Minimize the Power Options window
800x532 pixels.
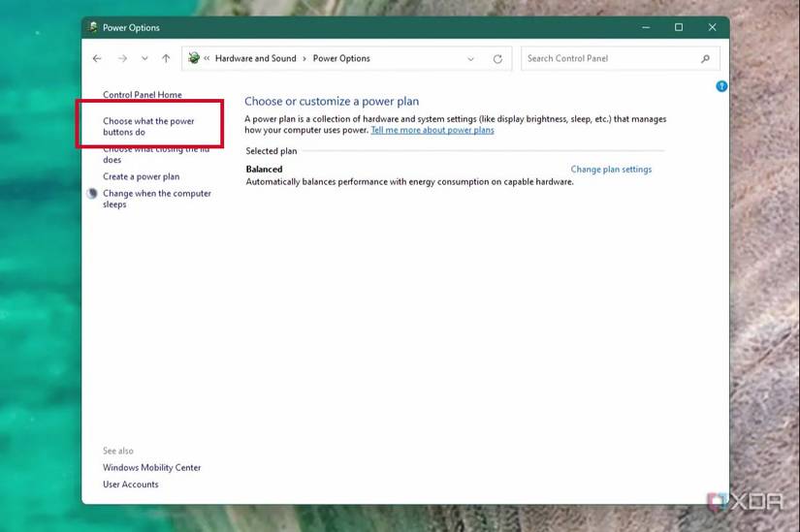pos(646,27)
